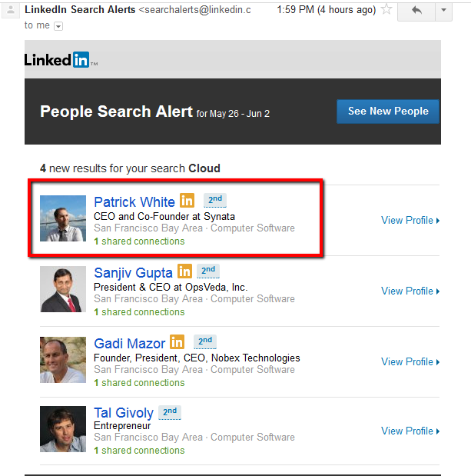Click the See New People button
This screenshot has height=476, width=471.
(388, 111)
